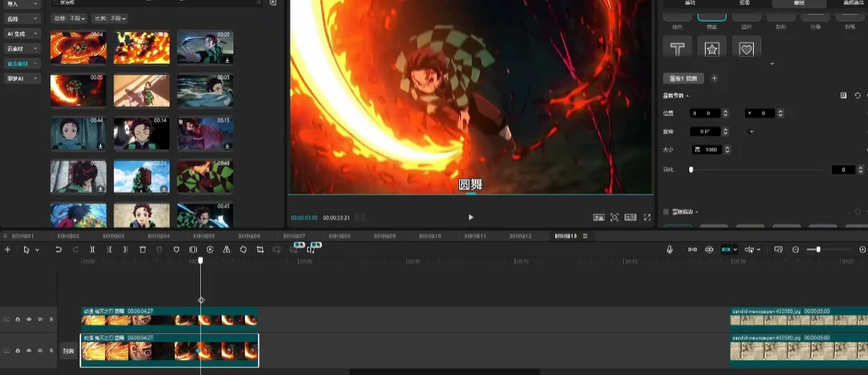868x375 pixels.
Task: Open the 比例 filter dropdown
Action: (x=109, y=18)
